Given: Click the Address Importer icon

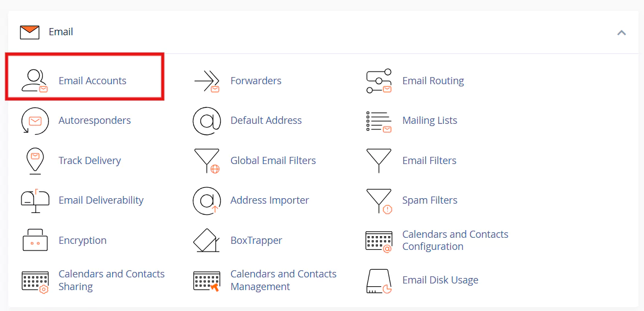Looking at the screenshot, I should pyautogui.click(x=207, y=200).
